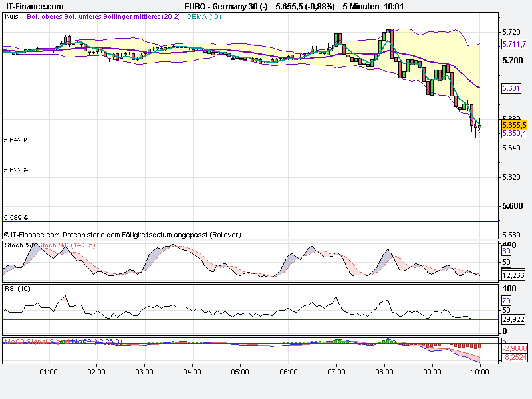Click the upper Bollinger value tag 5.711,7
The width and height of the screenshot is (532, 399).
pyautogui.click(x=514, y=44)
